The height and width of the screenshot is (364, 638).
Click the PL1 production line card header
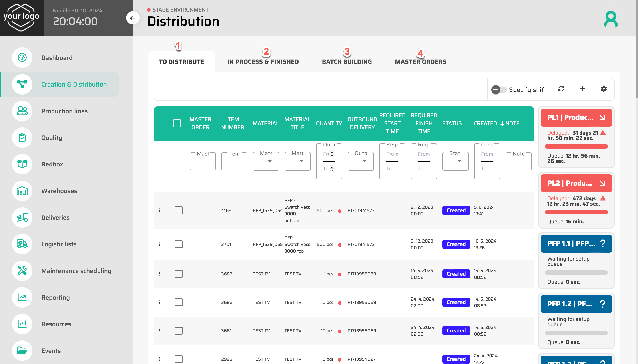pos(576,117)
